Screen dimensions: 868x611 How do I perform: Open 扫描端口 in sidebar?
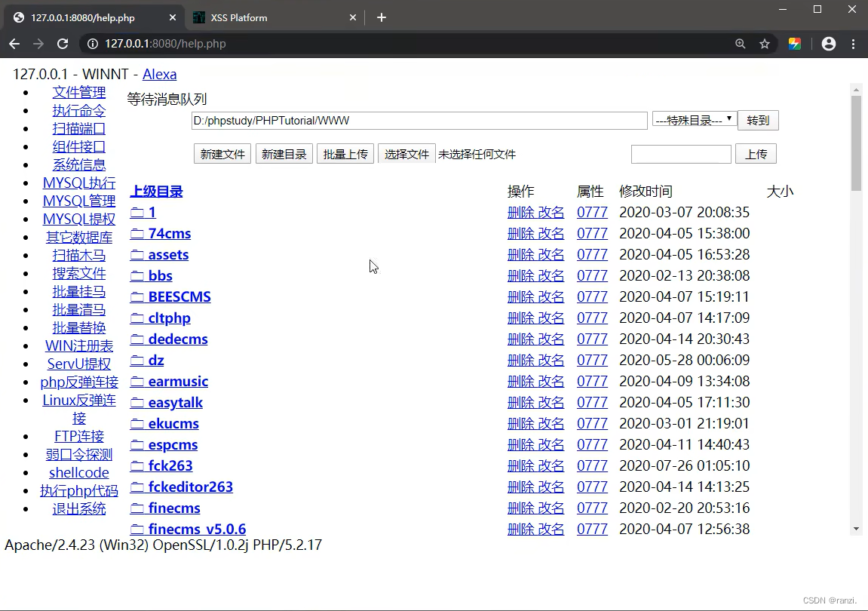(79, 128)
